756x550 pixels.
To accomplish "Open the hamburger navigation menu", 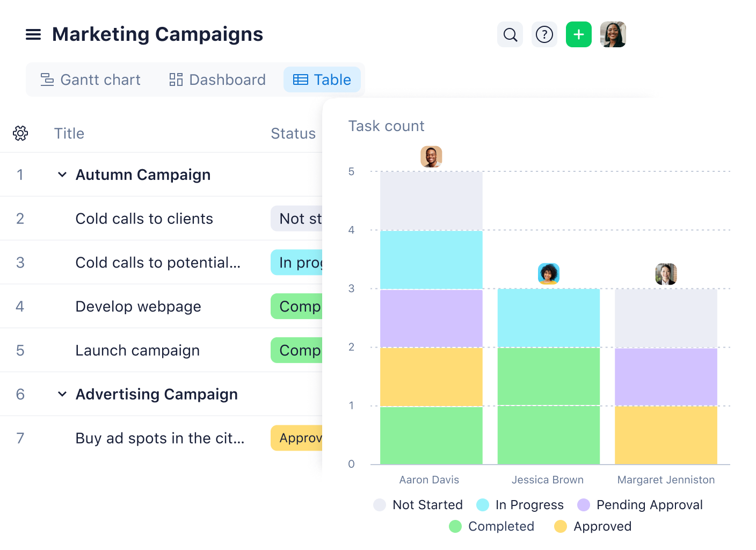I will (x=33, y=35).
